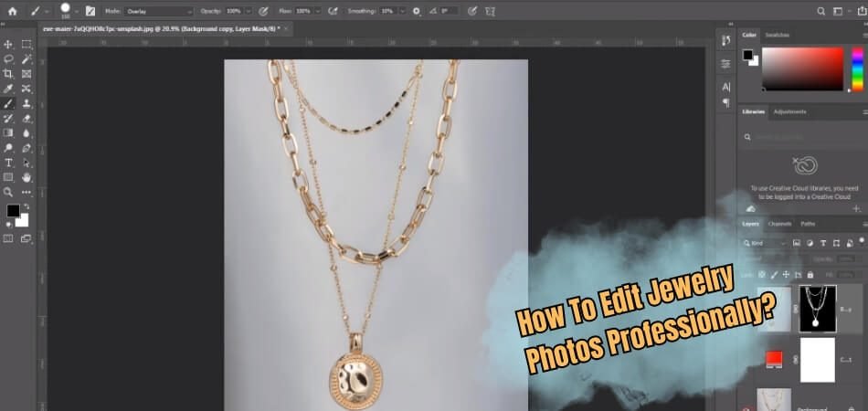The height and width of the screenshot is (411, 868).
Task: Open the Edit Toolbar three-dots menu
Action: click(26, 192)
